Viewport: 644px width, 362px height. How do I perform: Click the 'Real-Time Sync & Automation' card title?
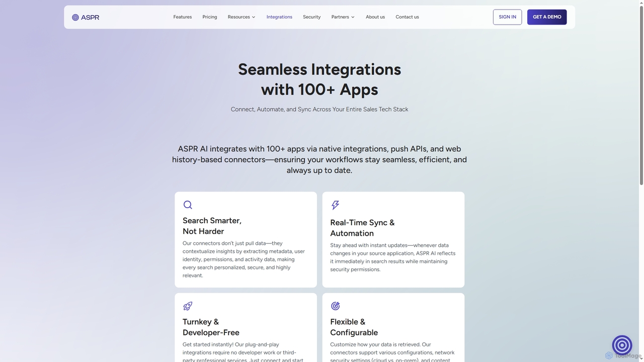[x=362, y=228]
